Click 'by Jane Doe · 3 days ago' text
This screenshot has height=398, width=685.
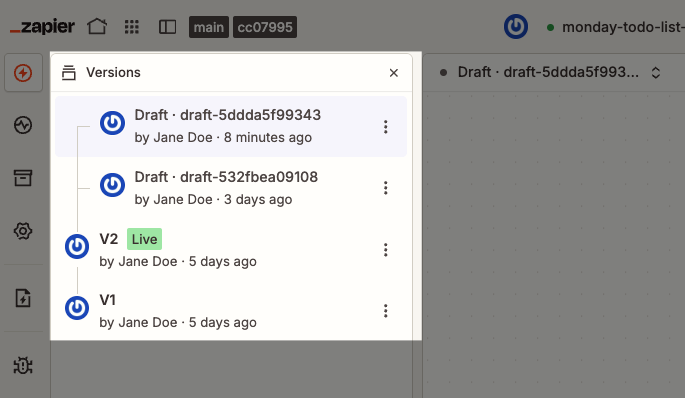pyautogui.click(x=213, y=200)
